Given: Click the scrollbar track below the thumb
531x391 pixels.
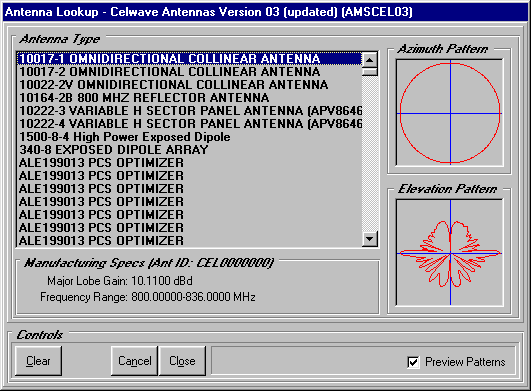Looking at the screenshot, I should point(369,154).
